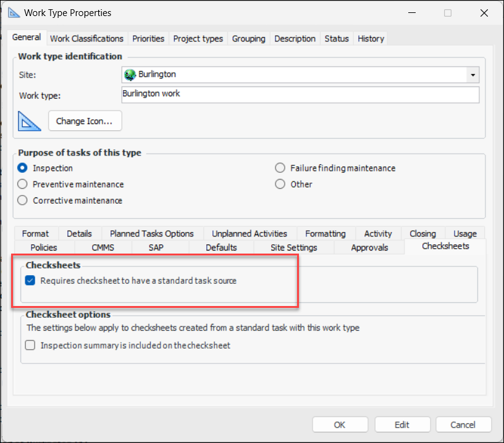
Task: Check Inspection summary is included on checksheet
Action: click(x=30, y=345)
